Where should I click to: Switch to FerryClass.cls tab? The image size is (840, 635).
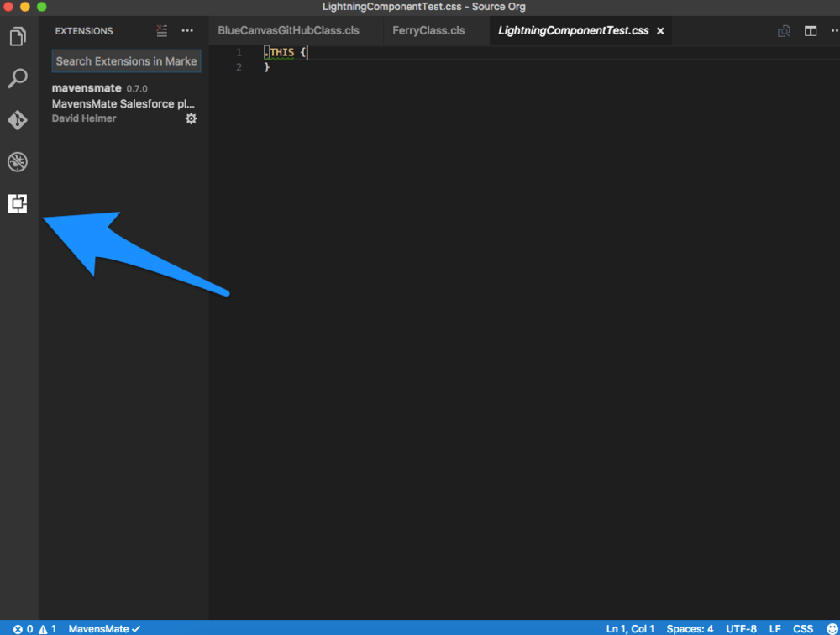pos(428,30)
